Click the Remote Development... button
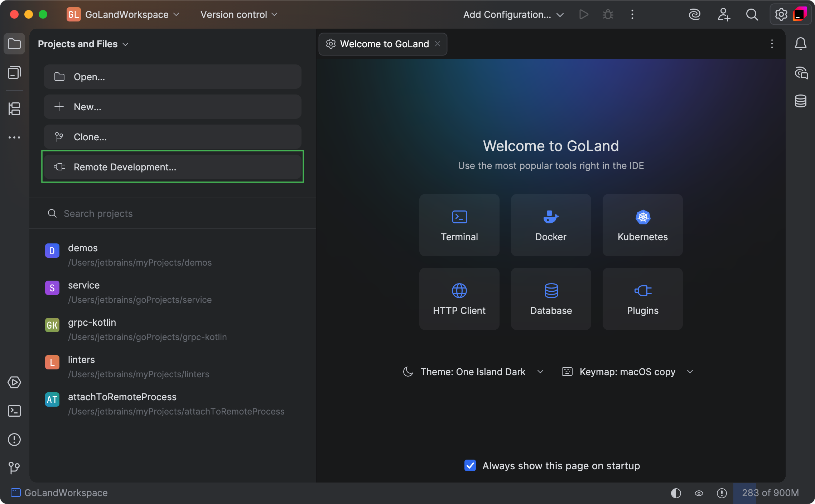This screenshot has height=504, width=815. tap(173, 167)
